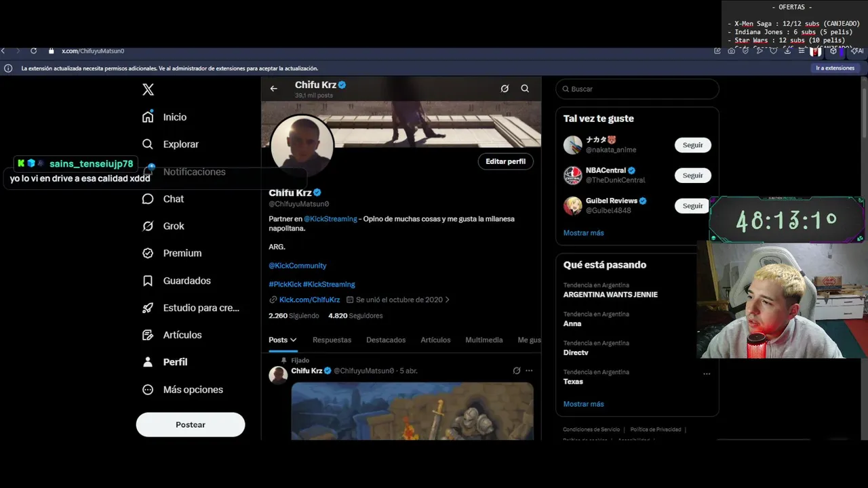The image size is (868, 488).
Task: Search posts with profile header magnifier
Action: [x=525, y=89]
